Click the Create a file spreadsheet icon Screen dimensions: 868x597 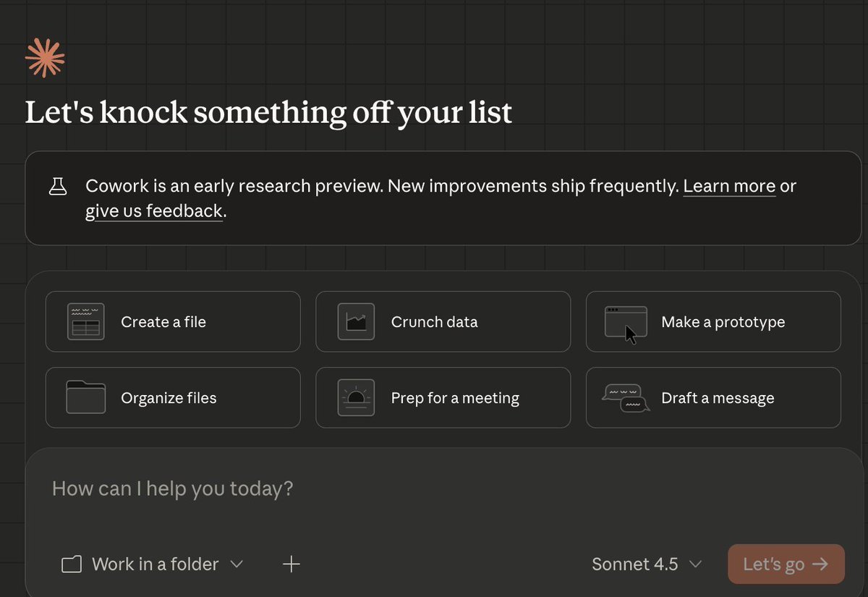pyautogui.click(x=85, y=322)
